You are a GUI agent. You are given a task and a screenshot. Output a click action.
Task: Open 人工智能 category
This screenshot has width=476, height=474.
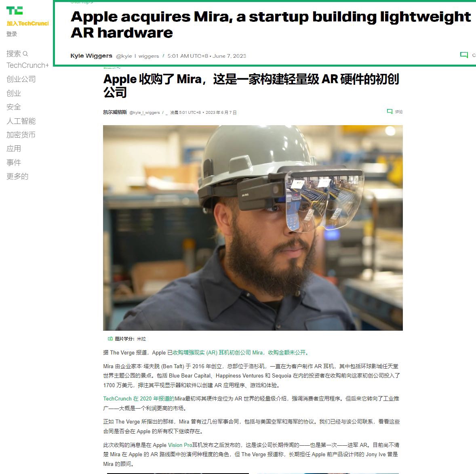tap(21, 121)
